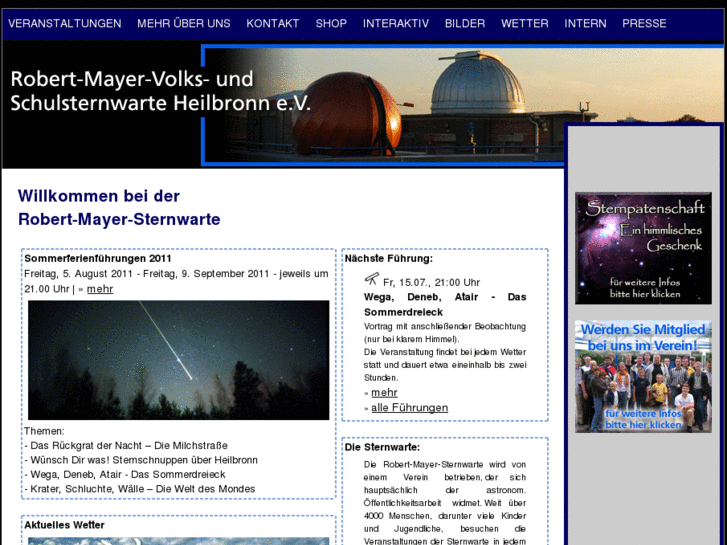Viewport: 727px width, 545px height.
Task: Open the SHOP menu item
Action: [x=331, y=24]
